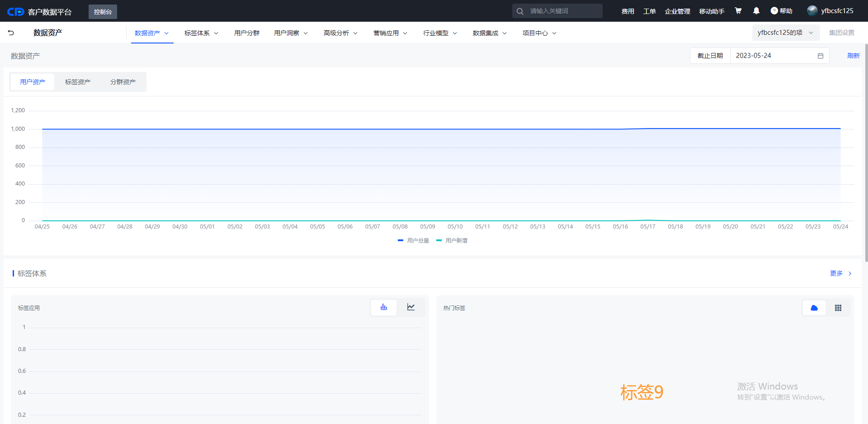Open the shopping cart icon

click(x=738, y=11)
